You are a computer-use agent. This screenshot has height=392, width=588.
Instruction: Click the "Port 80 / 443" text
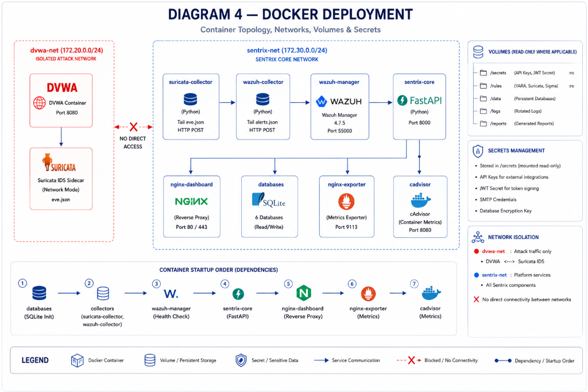191,227
